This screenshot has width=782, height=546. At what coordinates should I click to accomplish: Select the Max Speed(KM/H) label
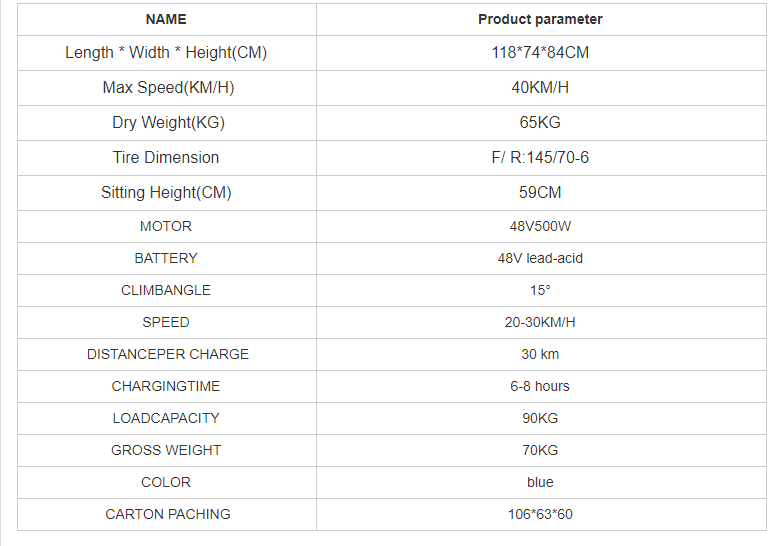[x=168, y=88]
